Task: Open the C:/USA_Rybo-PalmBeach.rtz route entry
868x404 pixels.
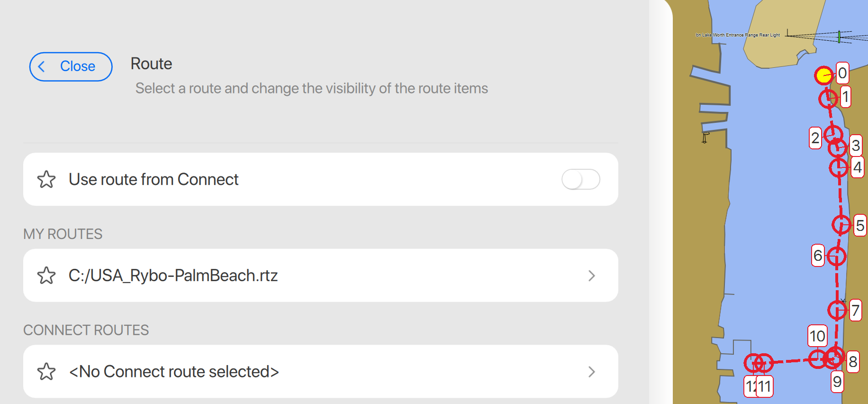Action: [x=173, y=275]
